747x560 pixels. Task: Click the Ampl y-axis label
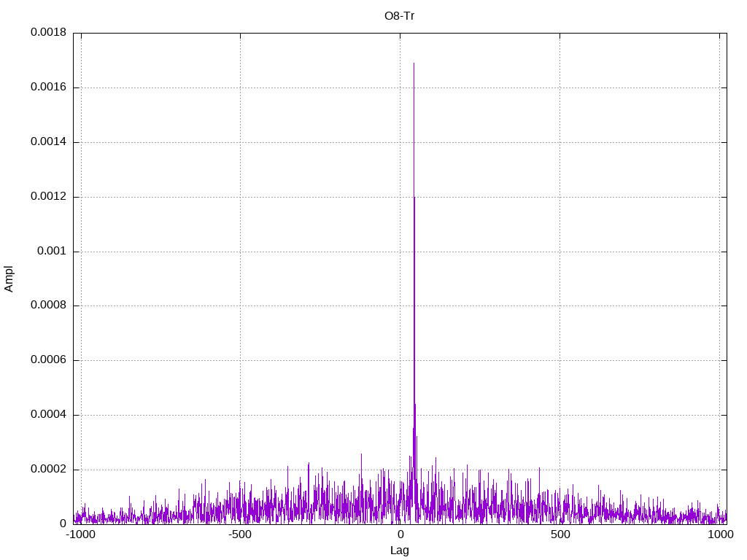(x=9, y=279)
